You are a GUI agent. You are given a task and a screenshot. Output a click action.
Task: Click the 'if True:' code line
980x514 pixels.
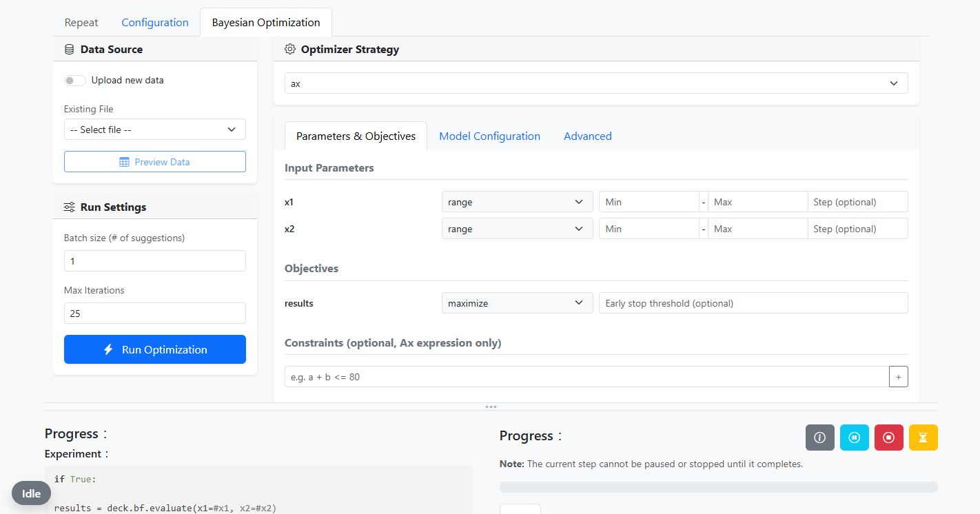[x=76, y=479]
